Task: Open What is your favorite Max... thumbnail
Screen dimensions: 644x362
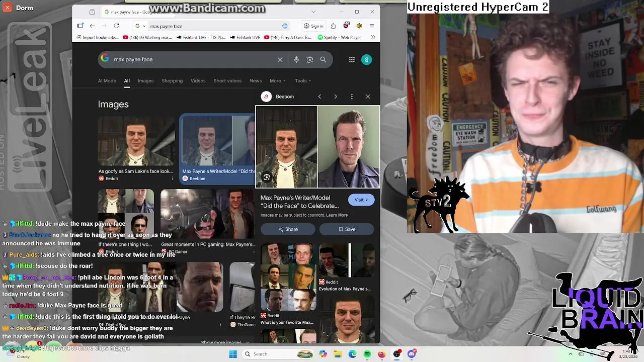Action: 288,277
